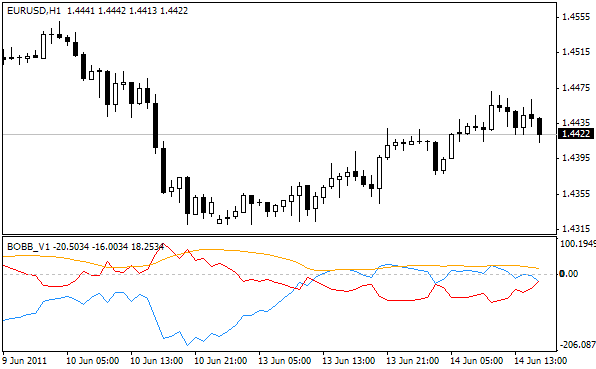Click the 9 Jun 2011 date label

pyautogui.click(x=24, y=360)
